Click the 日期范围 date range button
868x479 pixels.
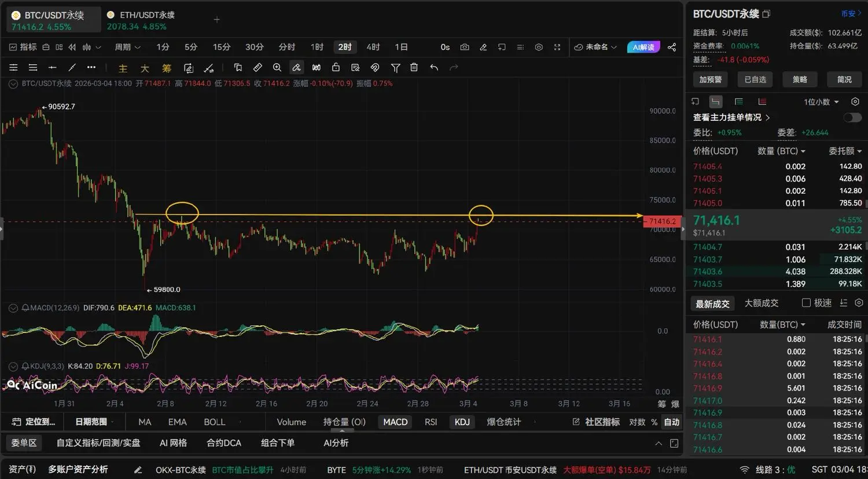coord(91,422)
